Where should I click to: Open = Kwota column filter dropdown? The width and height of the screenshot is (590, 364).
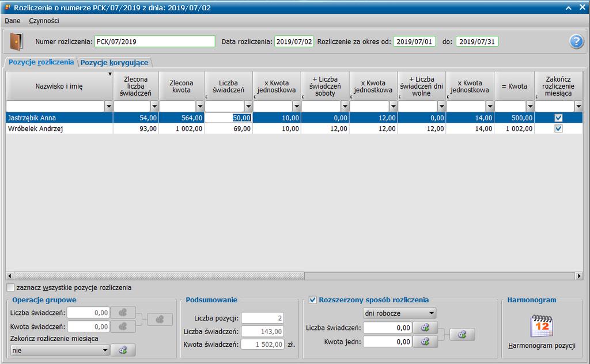coord(530,107)
